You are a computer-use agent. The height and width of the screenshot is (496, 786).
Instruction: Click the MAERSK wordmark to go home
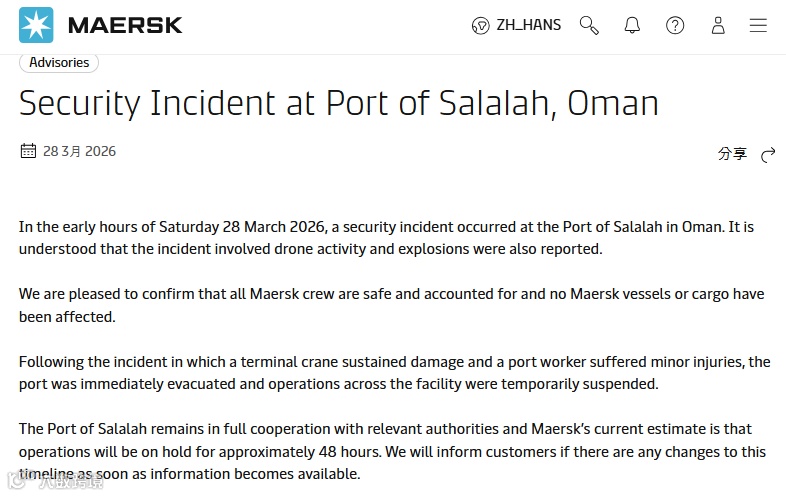tap(126, 25)
